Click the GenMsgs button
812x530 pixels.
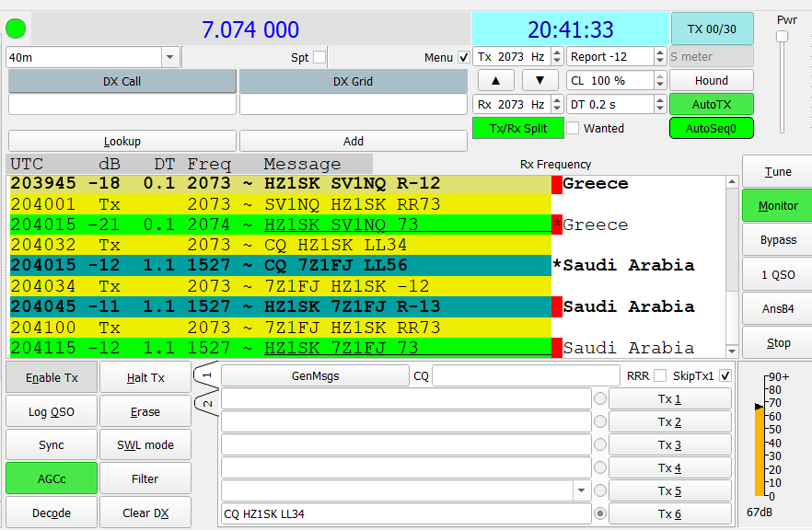pyautogui.click(x=315, y=375)
